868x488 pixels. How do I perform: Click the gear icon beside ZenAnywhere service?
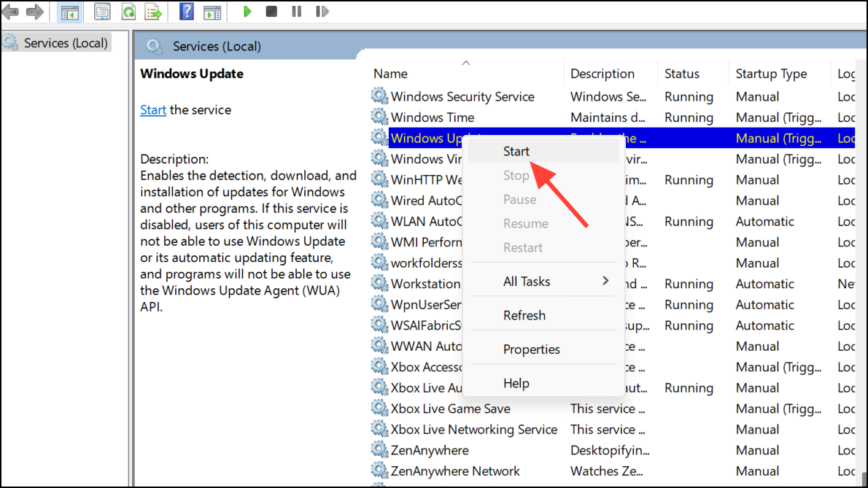click(379, 450)
